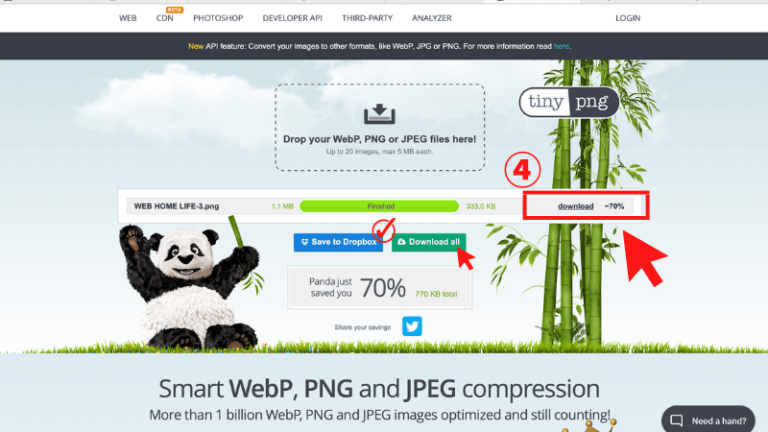Open the WEB menu item
The height and width of the screenshot is (432, 768).
[128, 18]
